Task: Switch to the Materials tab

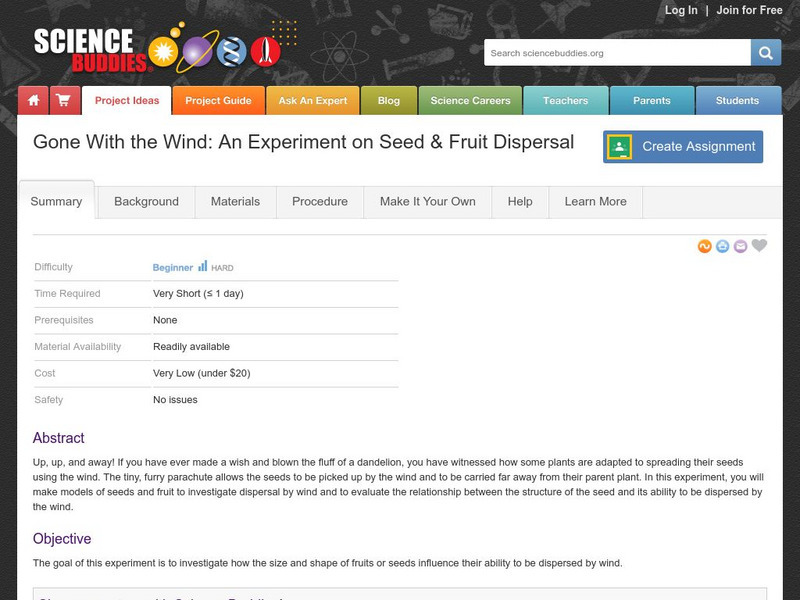Action: click(235, 202)
